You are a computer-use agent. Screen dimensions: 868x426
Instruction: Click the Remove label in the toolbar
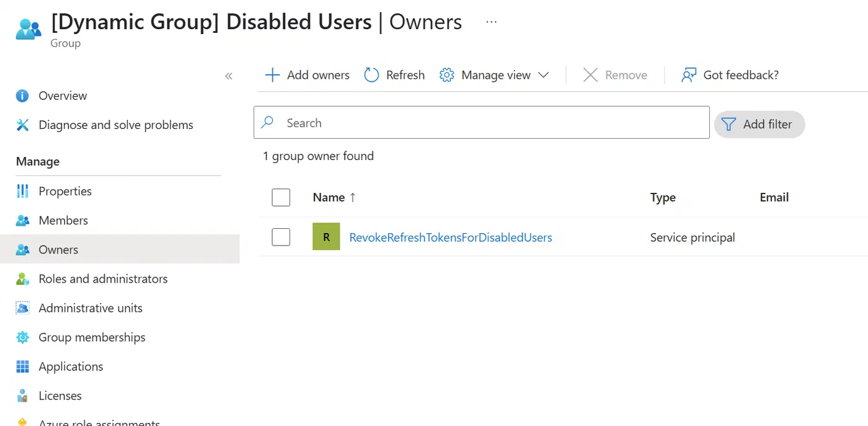626,75
